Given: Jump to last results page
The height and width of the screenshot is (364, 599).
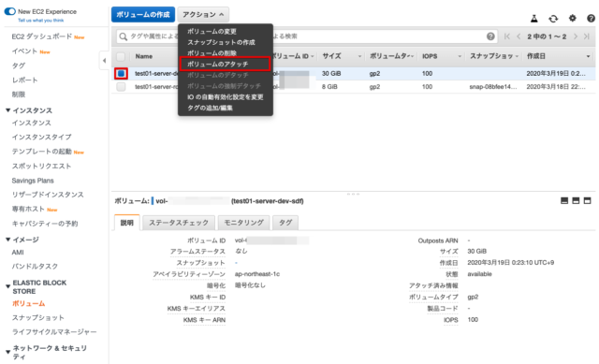Looking at the screenshot, I should tap(587, 36).
